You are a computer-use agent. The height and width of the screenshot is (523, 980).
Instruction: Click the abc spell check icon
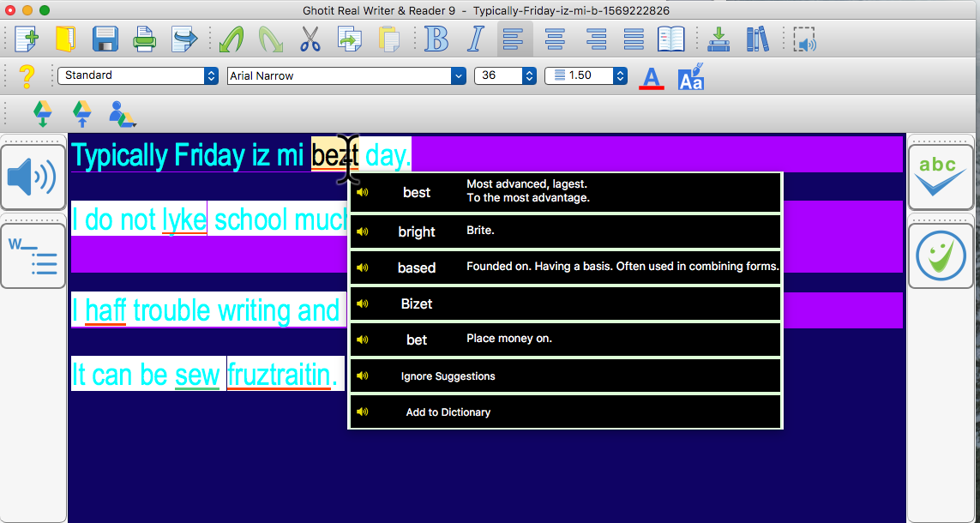click(x=941, y=177)
